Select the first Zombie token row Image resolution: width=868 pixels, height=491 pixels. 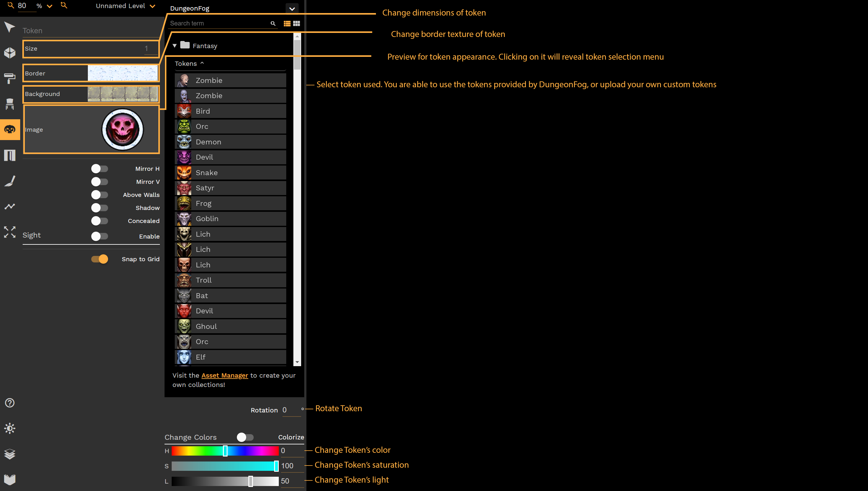pos(231,81)
